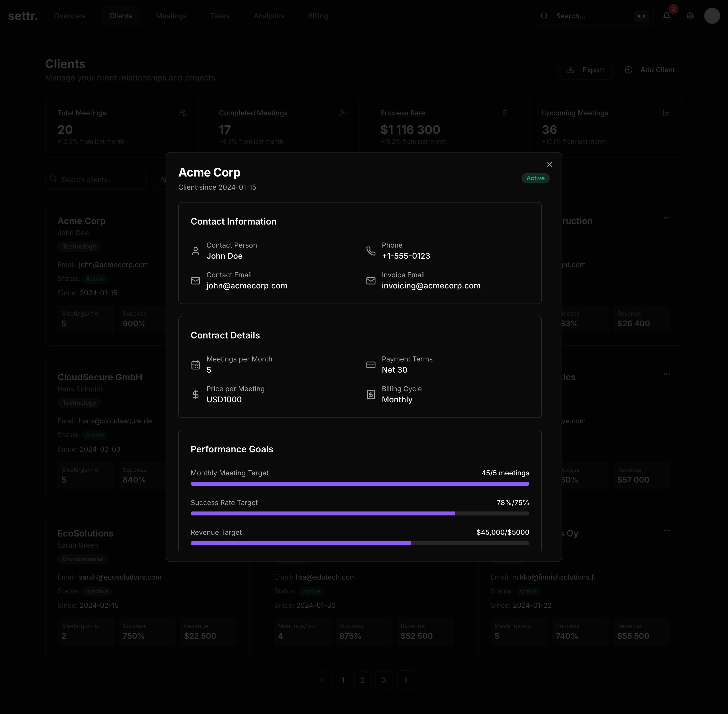Viewport: 728px width, 714px height.
Task: Click the Add Client plus icon
Action: pos(629,70)
